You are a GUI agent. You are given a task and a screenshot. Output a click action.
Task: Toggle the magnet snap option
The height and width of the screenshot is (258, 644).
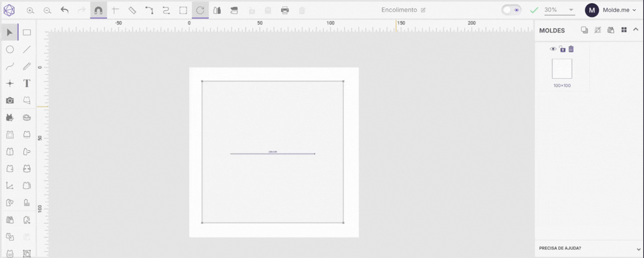(98, 10)
